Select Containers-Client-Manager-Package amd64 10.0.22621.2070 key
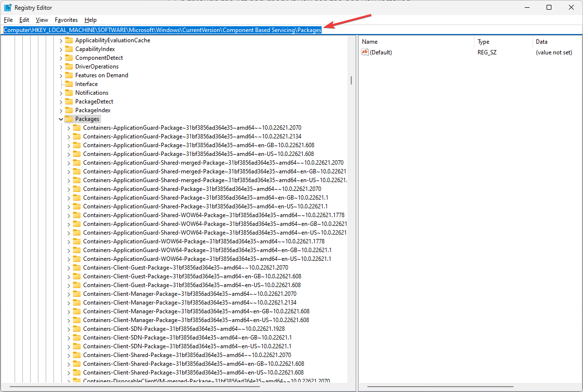The height and width of the screenshot is (392, 583). (189, 294)
